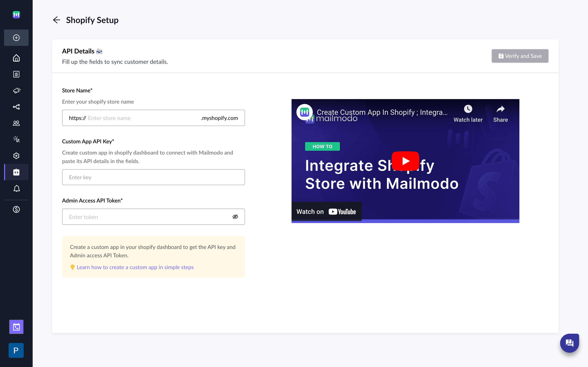Open 'Learn how to create a custom app' link
Screen dimensions: 588x367
coord(135,267)
